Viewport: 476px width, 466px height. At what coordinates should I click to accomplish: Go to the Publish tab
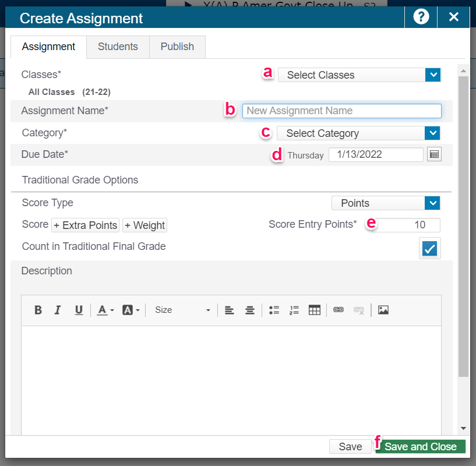(x=177, y=47)
